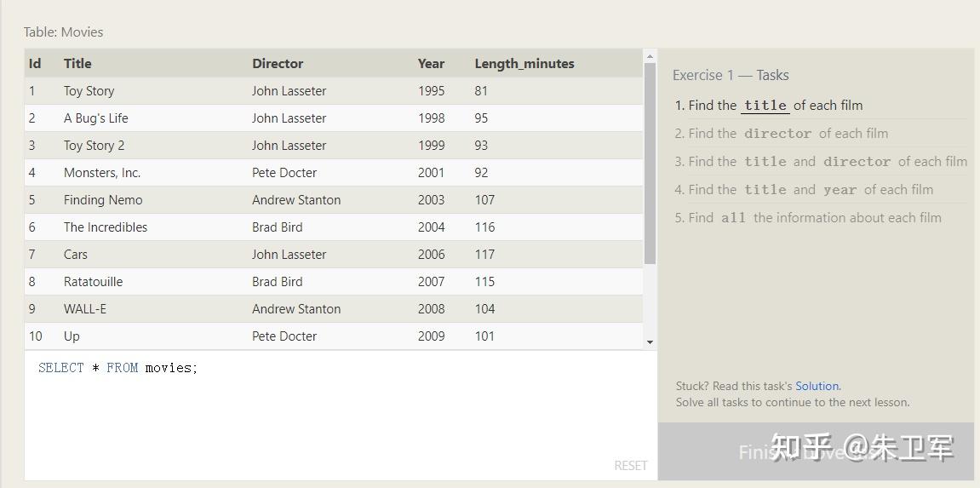Click the Toy Story 2 title cell
The width and height of the screenshot is (980, 488).
coord(94,146)
